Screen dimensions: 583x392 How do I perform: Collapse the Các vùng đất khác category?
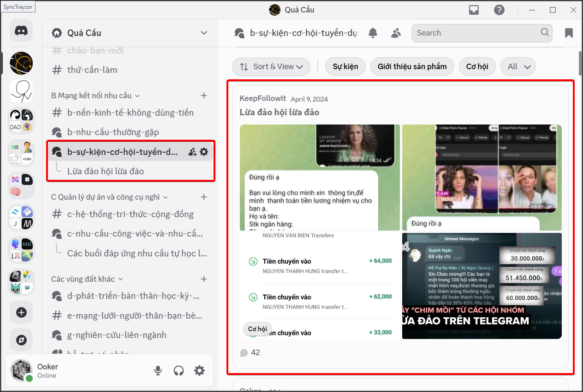point(87,279)
